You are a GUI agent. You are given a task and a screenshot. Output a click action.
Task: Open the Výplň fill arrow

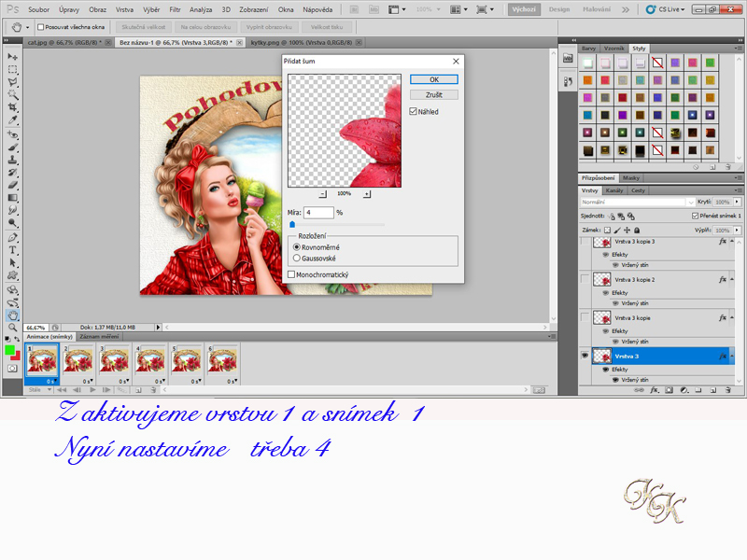pyautogui.click(x=737, y=230)
